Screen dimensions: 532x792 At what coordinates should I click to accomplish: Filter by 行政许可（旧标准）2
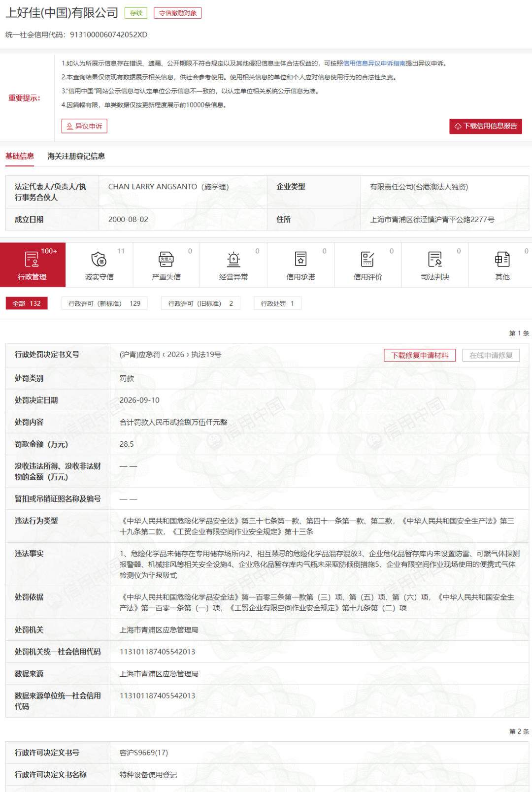(x=200, y=303)
